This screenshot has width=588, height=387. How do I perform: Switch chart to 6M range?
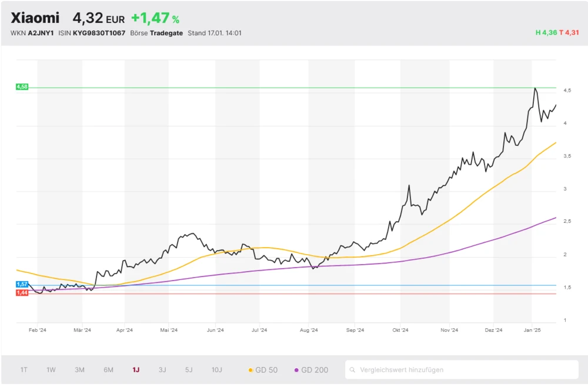[108, 370]
